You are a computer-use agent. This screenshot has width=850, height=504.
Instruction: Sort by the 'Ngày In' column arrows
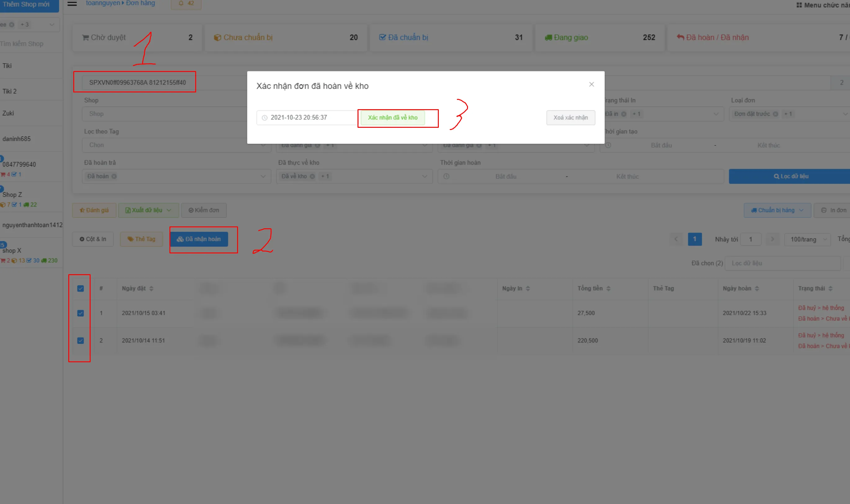coord(528,289)
